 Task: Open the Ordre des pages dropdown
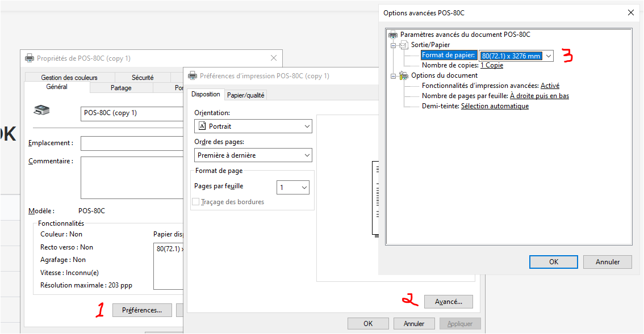(x=307, y=155)
